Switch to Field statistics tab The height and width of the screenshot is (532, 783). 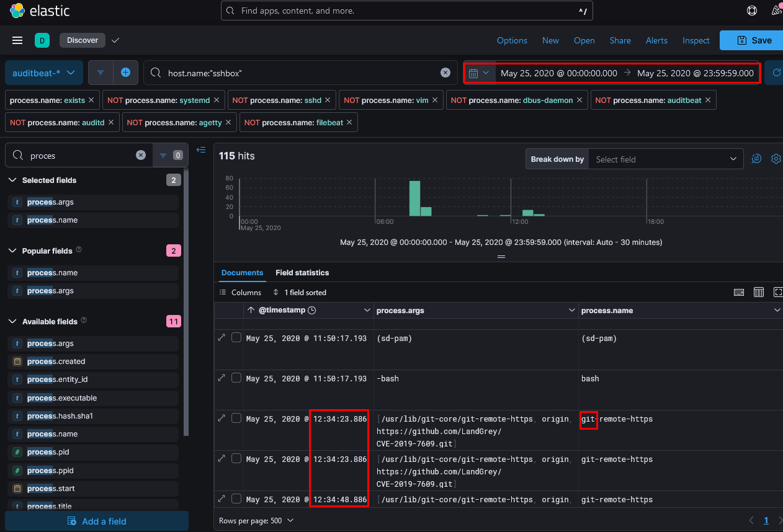pyautogui.click(x=302, y=273)
